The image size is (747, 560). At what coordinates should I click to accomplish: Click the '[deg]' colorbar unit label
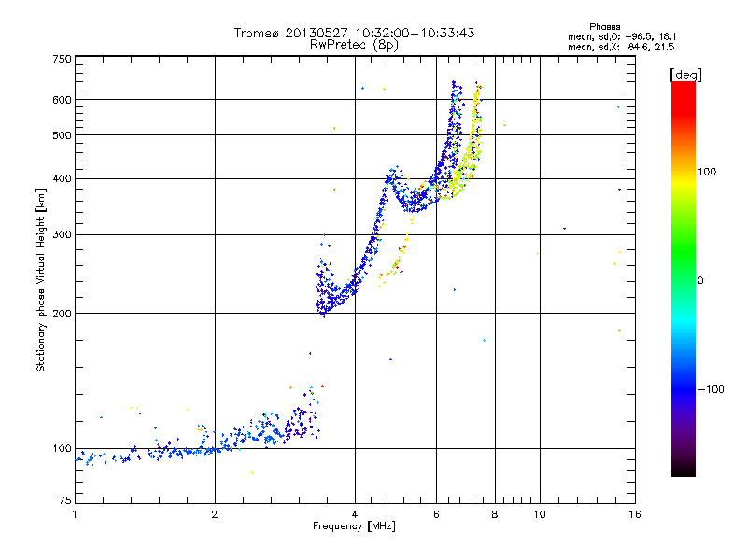685,75
